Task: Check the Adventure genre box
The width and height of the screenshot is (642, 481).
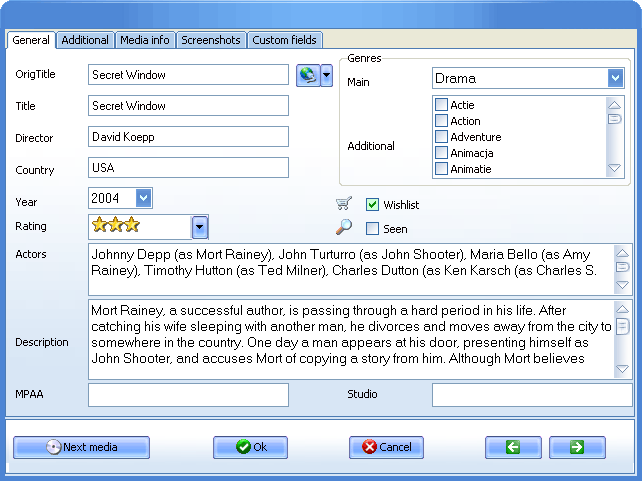Action: tap(441, 137)
